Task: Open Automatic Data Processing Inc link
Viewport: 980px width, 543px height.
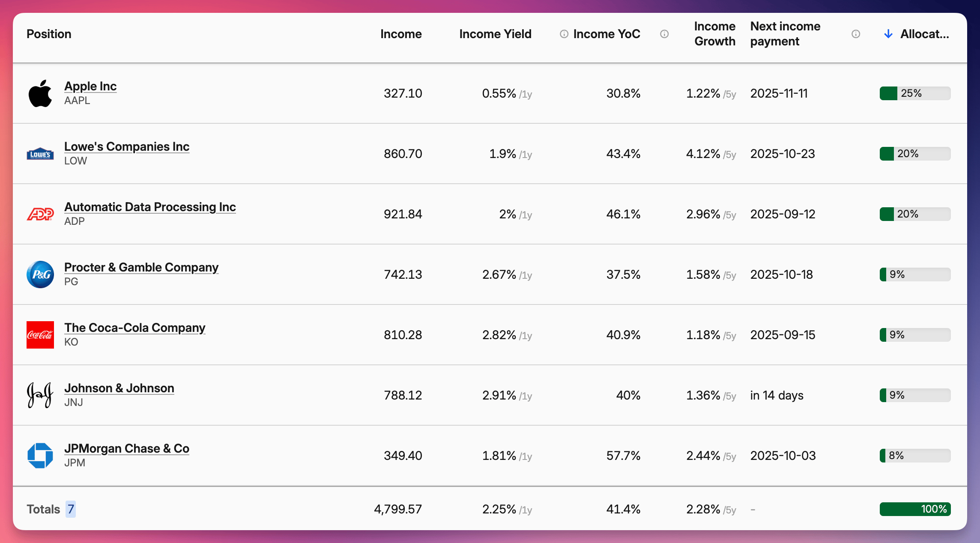Action: point(150,207)
